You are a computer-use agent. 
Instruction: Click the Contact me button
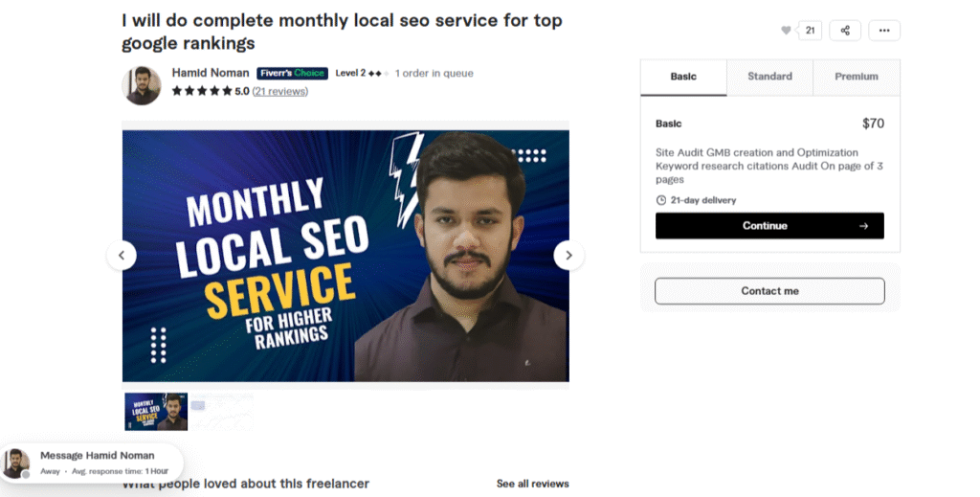pyautogui.click(x=769, y=291)
